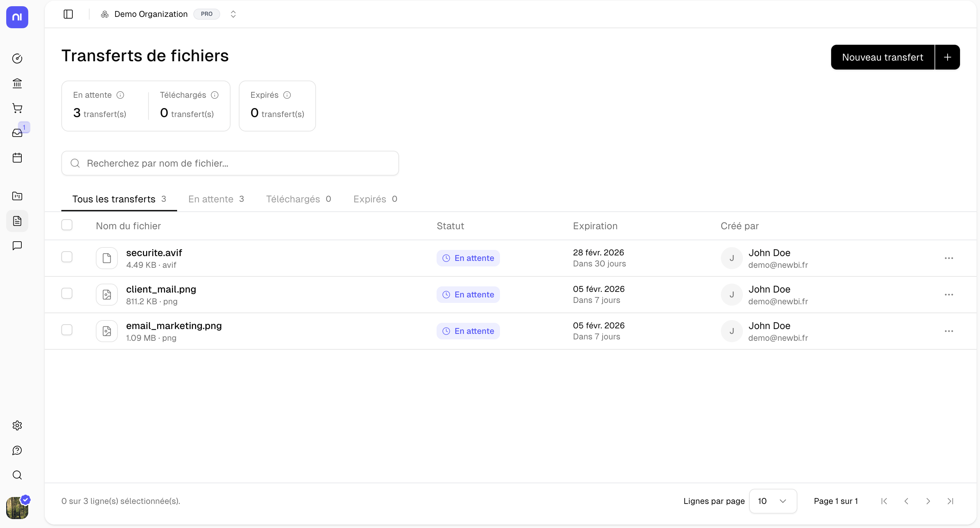The image size is (980, 528).
Task: Open the shopping cart sidebar icon
Action: pyautogui.click(x=17, y=108)
